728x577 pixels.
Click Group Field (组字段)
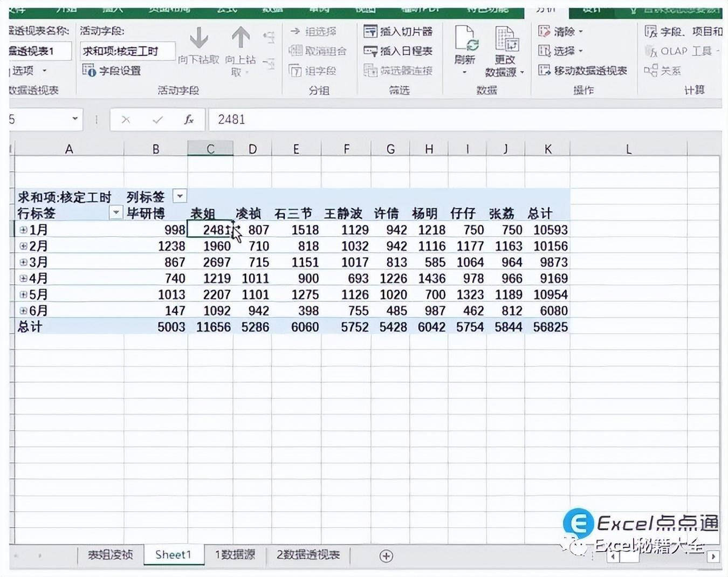pyautogui.click(x=313, y=71)
